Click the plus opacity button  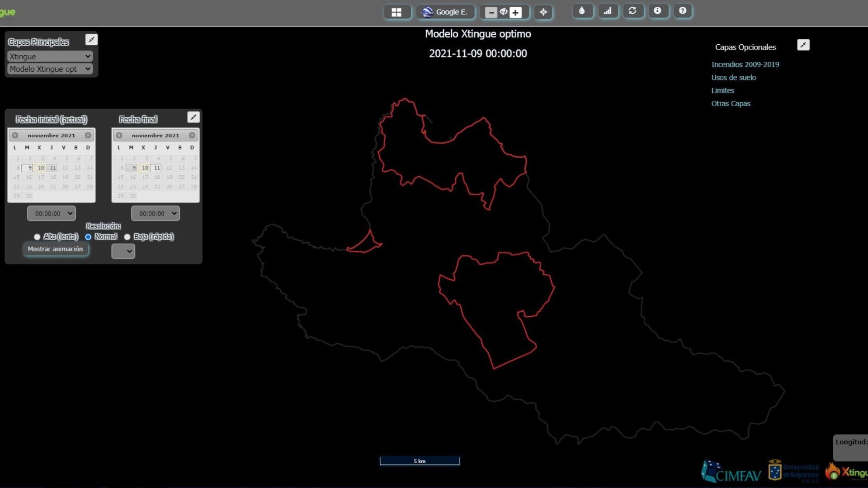click(515, 13)
